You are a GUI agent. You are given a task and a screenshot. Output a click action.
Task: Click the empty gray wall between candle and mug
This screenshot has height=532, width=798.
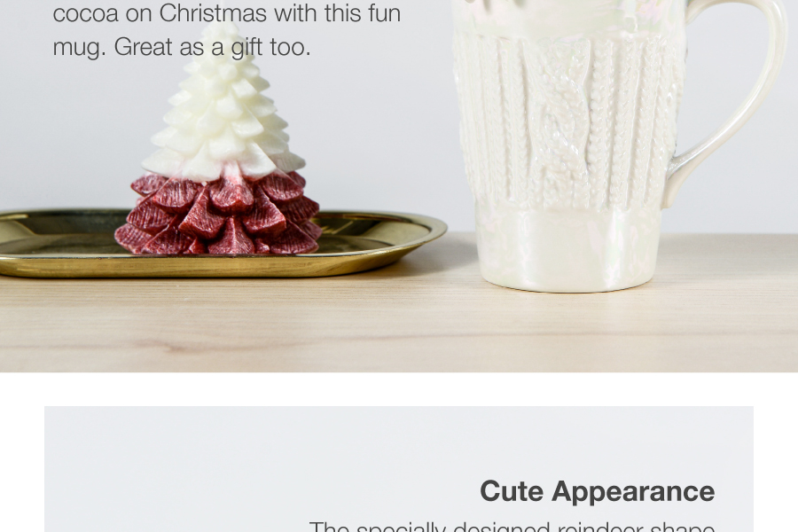point(387,128)
